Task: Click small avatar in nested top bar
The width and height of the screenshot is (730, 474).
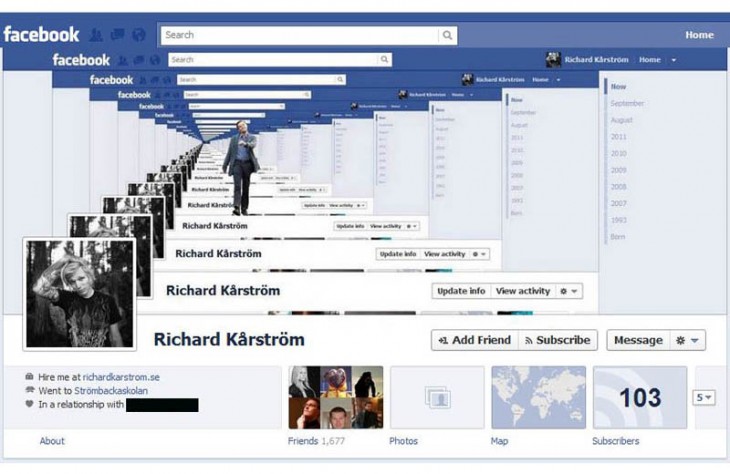Action: (x=553, y=60)
